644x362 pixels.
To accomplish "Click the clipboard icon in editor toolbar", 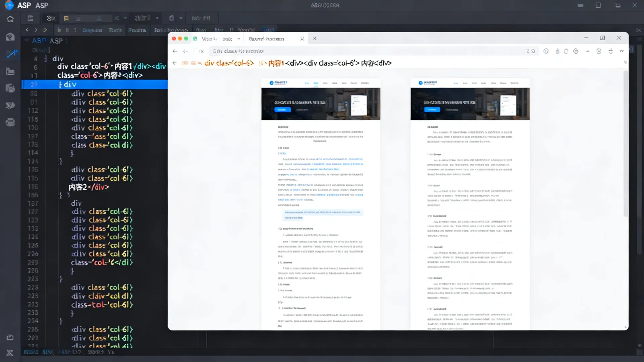I will (x=172, y=18).
